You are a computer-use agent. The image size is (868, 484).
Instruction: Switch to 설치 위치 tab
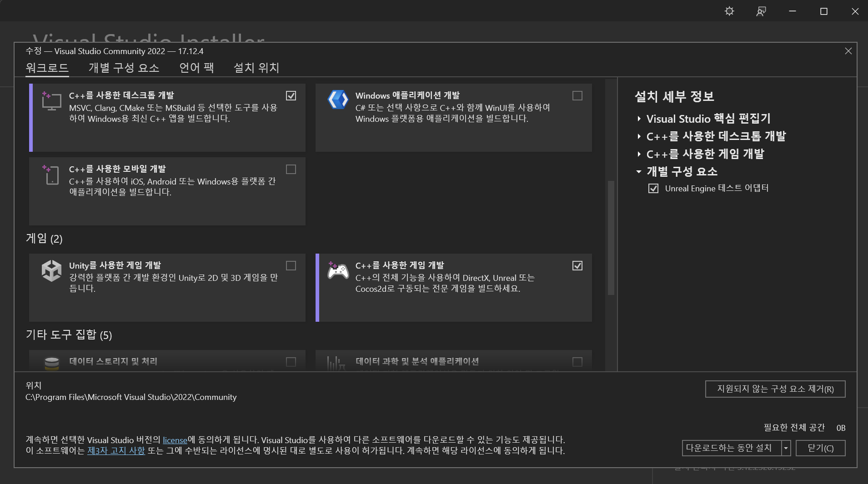pyautogui.click(x=256, y=68)
